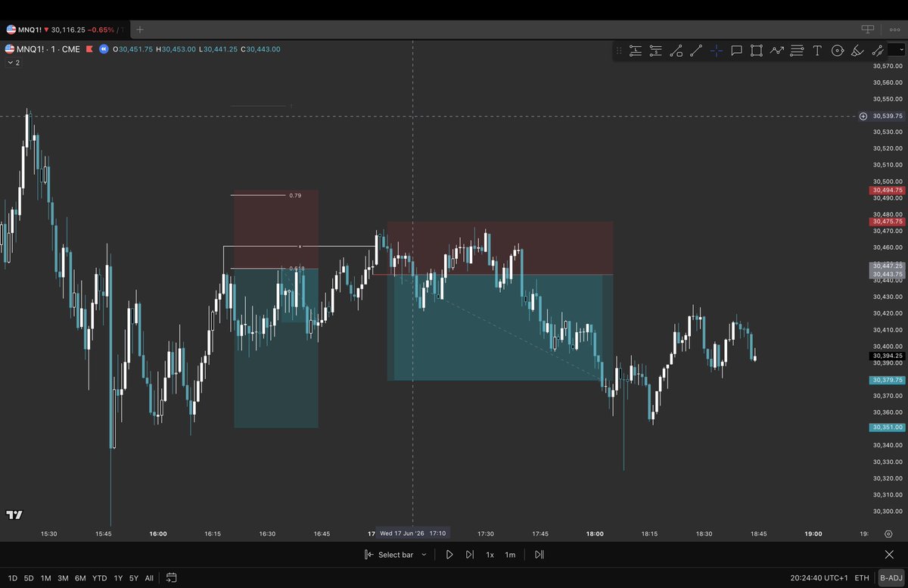Open a new chart tab
Viewport: 908px width, 588px height.
[139, 29]
